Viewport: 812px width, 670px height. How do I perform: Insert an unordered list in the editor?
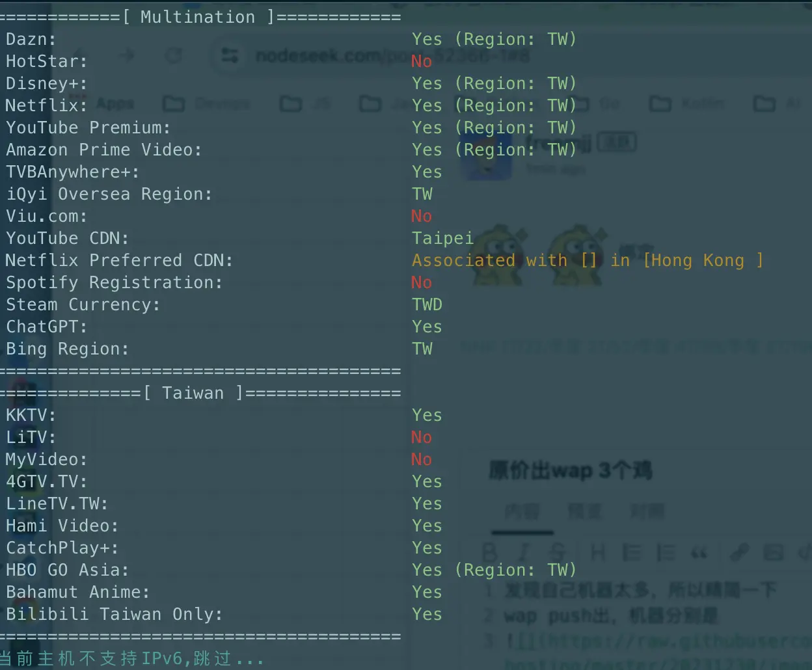point(631,553)
